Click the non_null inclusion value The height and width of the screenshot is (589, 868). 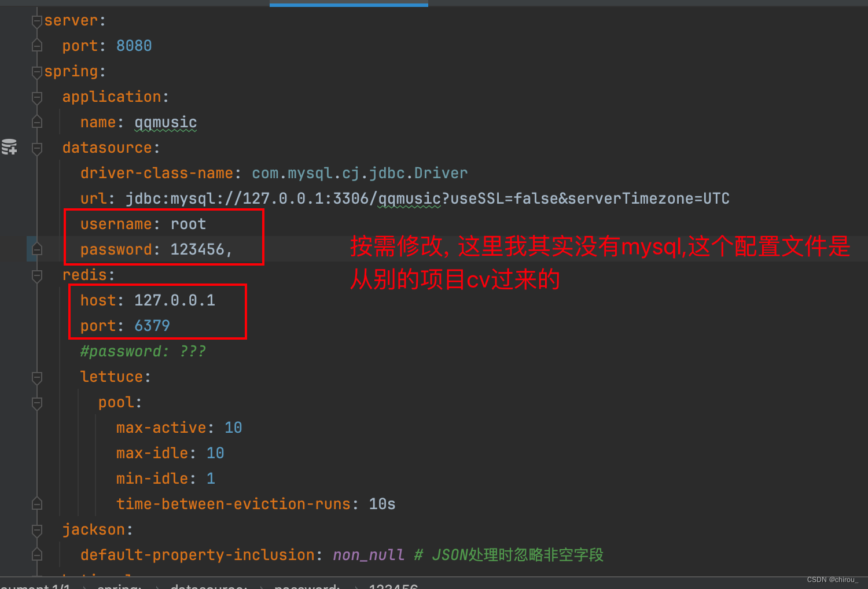(x=369, y=555)
